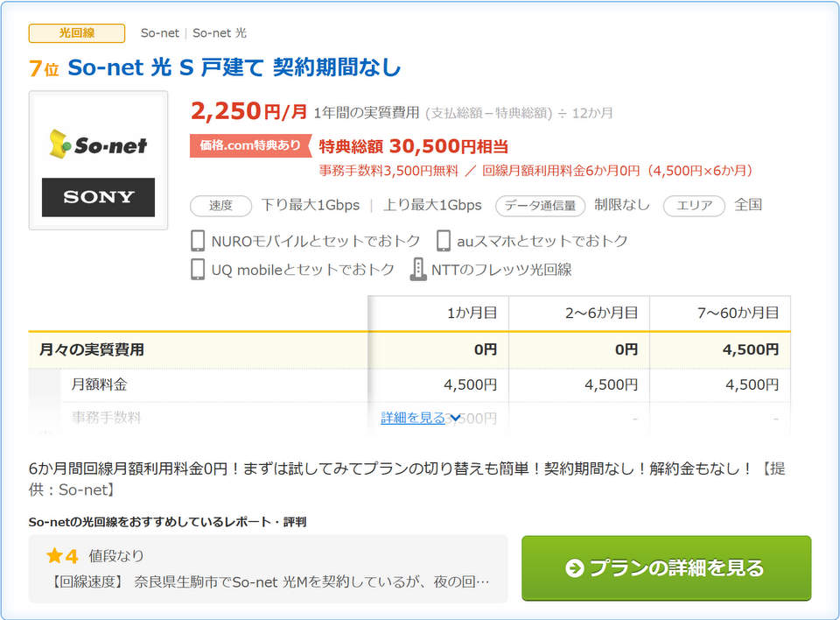Click the chevron beside 詳細を見る

455,418
